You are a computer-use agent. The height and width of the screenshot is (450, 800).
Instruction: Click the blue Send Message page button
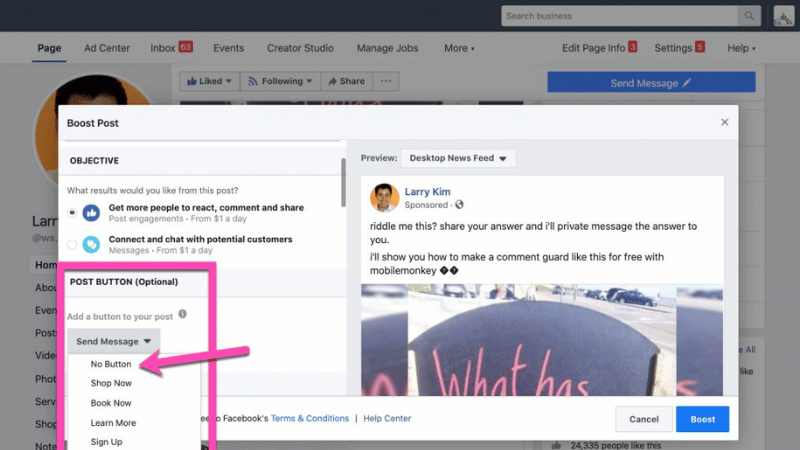tap(651, 82)
